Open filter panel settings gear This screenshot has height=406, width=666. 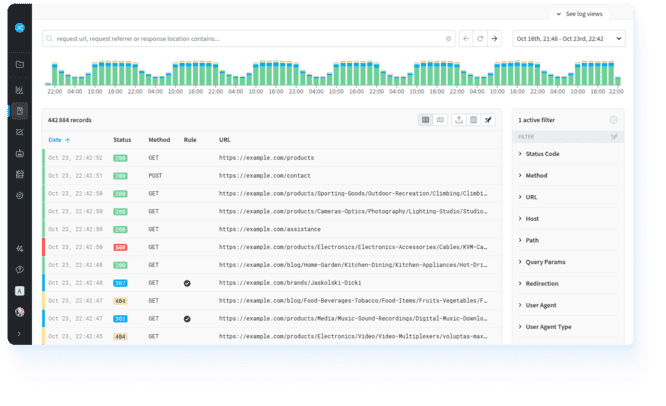(x=614, y=120)
